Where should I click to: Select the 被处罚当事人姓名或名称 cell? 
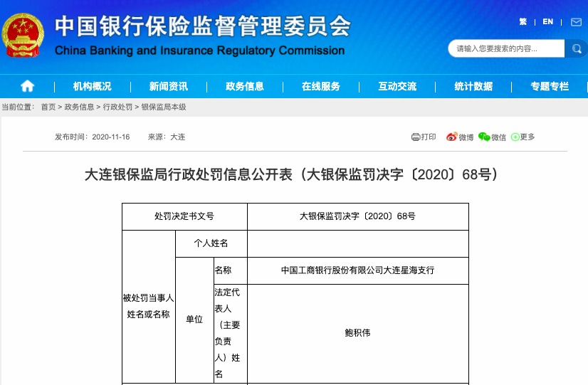click(x=149, y=306)
